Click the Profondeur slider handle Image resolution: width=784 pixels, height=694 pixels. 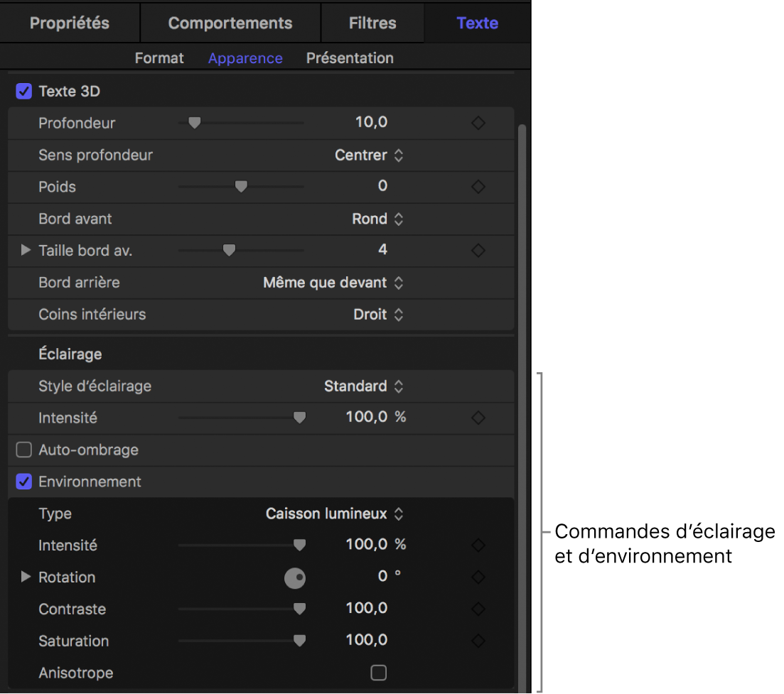(x=194, y=123)
